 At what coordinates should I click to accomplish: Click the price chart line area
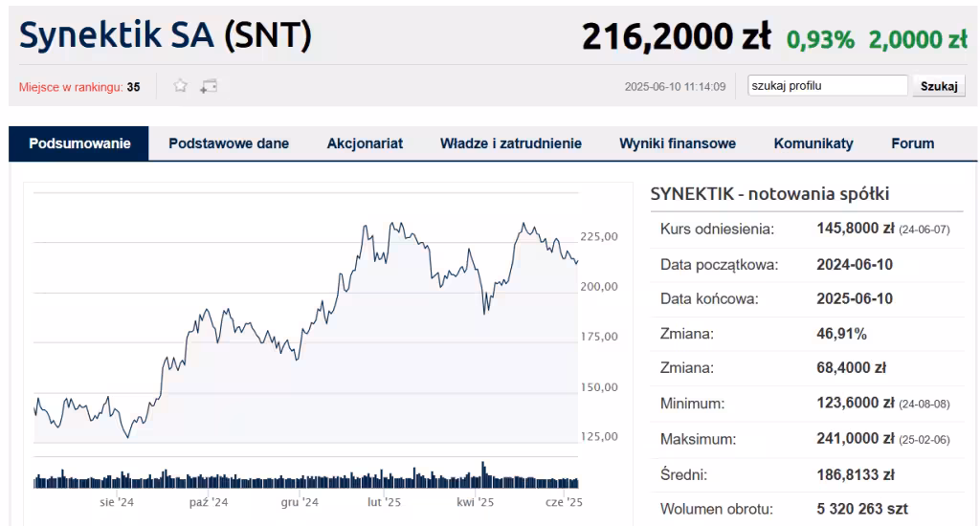pos(306,318)
